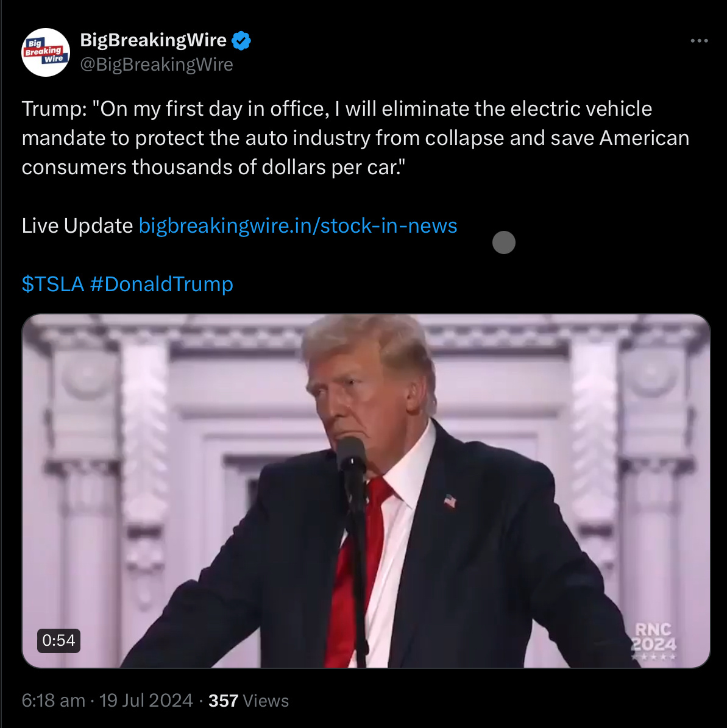Click the blue verified checkmark badge
The image size is (727, 728).
point(241,41)
